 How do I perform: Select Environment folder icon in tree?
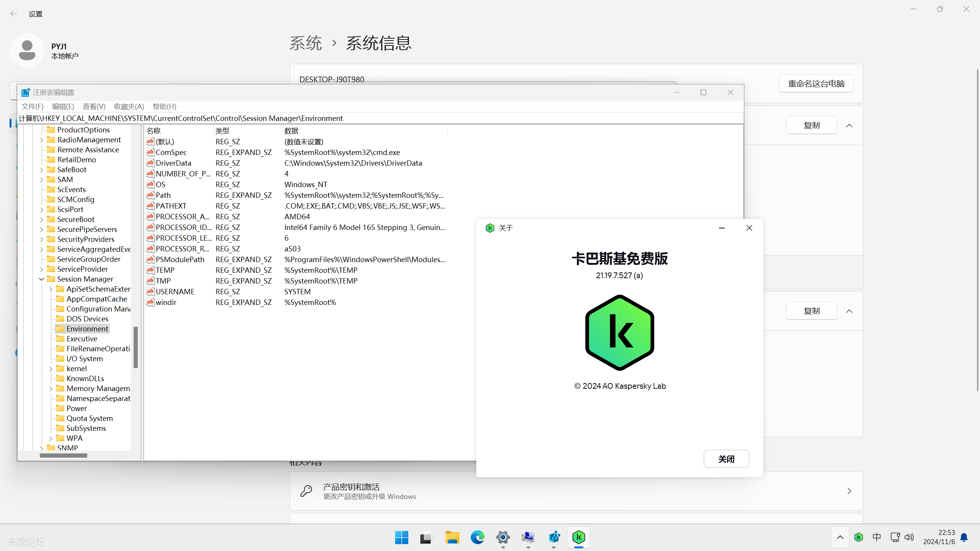coord(60,329)
